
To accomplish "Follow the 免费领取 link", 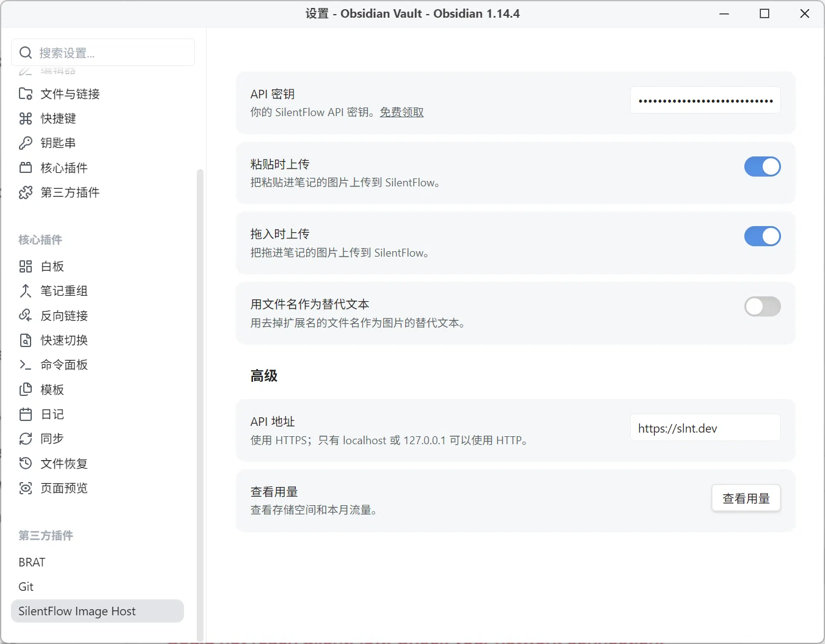I will 402,112.
